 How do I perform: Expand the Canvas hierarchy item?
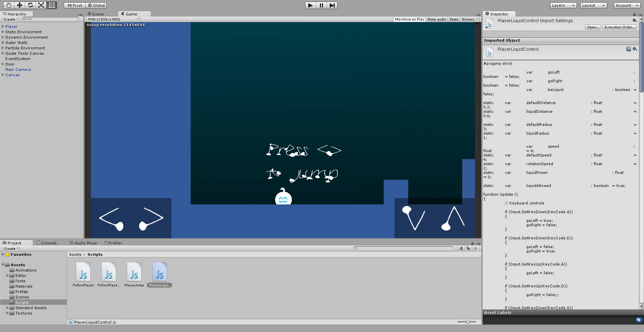[3, 75]
